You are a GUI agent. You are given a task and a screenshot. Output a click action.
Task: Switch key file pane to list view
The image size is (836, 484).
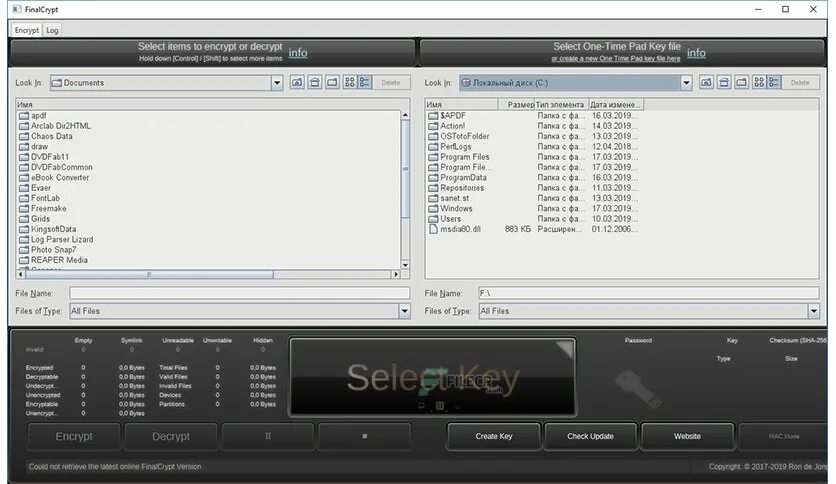coord(759,82)
